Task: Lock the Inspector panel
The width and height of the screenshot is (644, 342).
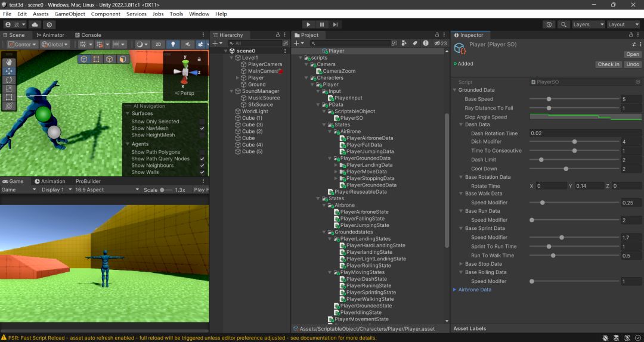Action: click(629, 35)
